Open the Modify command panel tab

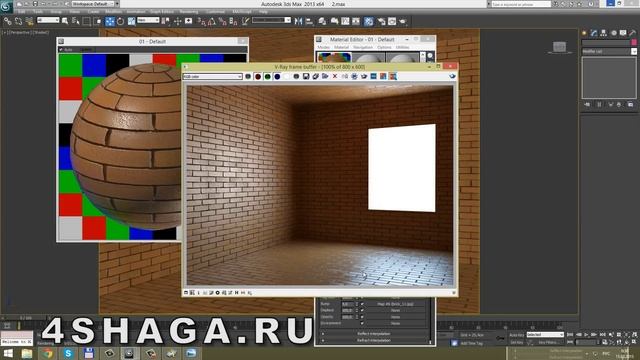(594, 33)
